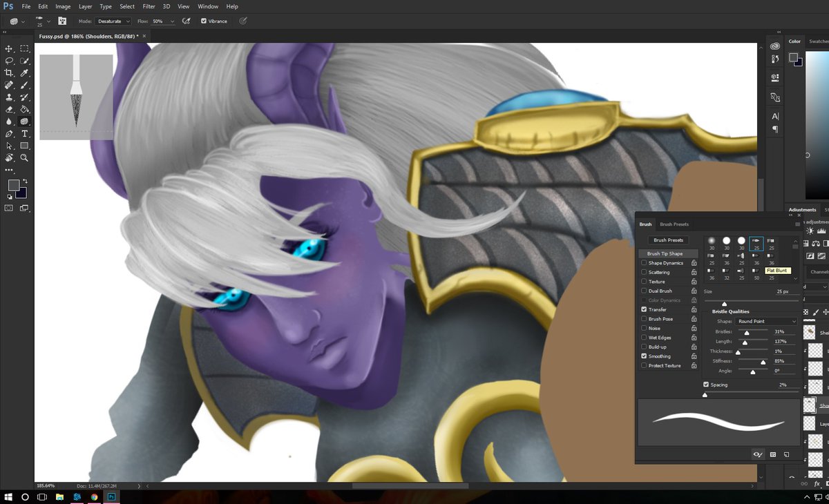Image resolution: width=829 pixels, height=504 pixels.
Task: Select the Rectangle shape tool
Action: (24, 146)
